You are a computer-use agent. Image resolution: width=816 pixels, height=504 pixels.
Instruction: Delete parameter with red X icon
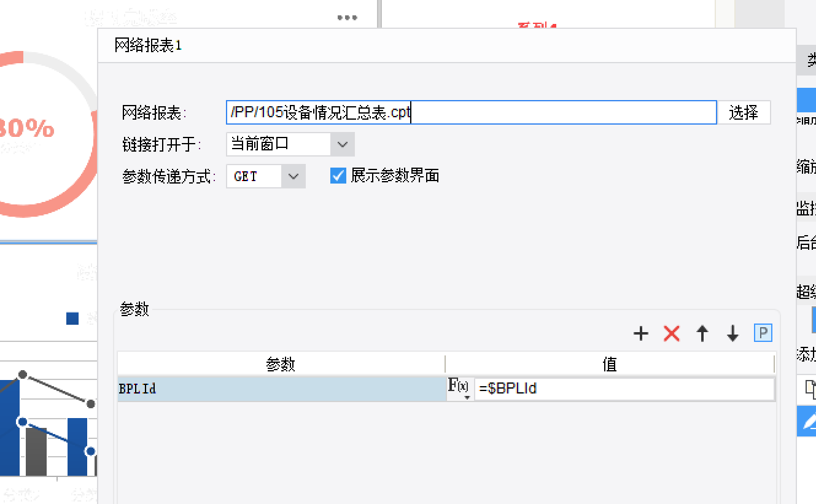[672, 333]
